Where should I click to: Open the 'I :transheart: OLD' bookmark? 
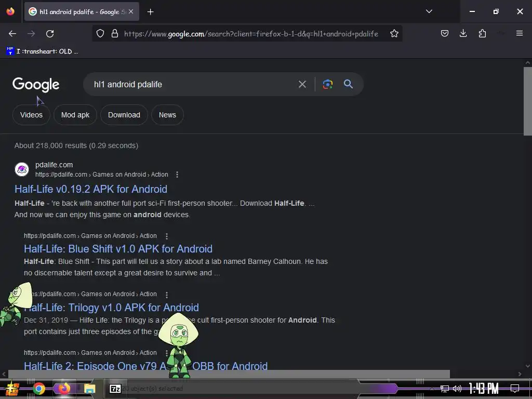point(43,51)
